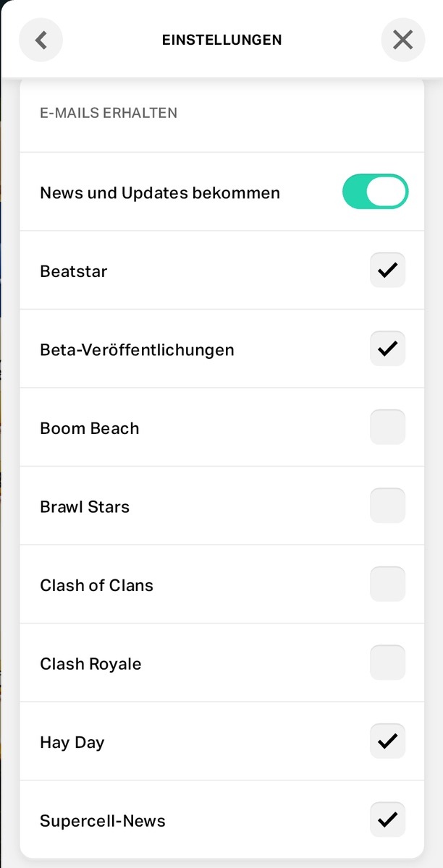
Task: Tap the Boom Beach label text
Action: pos(89,428)
